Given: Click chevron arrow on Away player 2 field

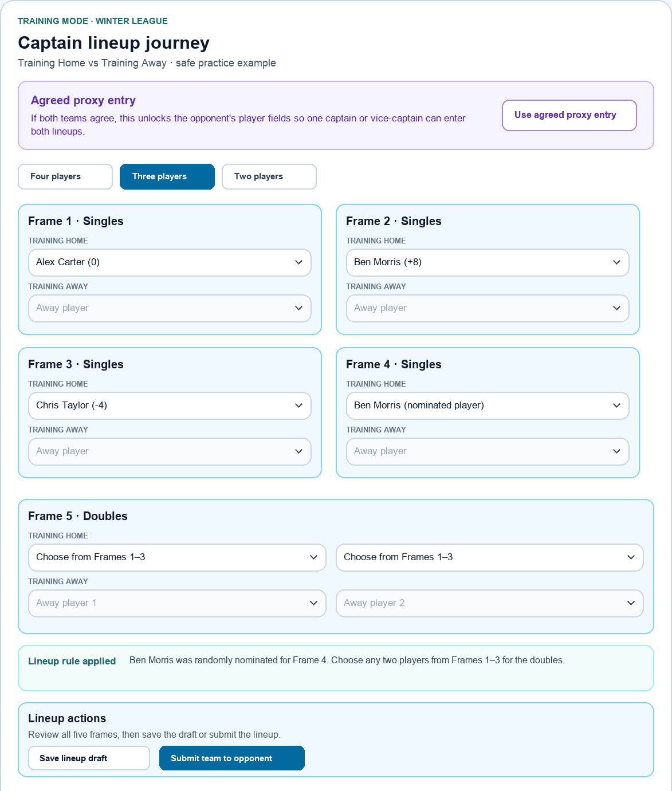Looking at the screenshot, I should click(x=631, y=603).
